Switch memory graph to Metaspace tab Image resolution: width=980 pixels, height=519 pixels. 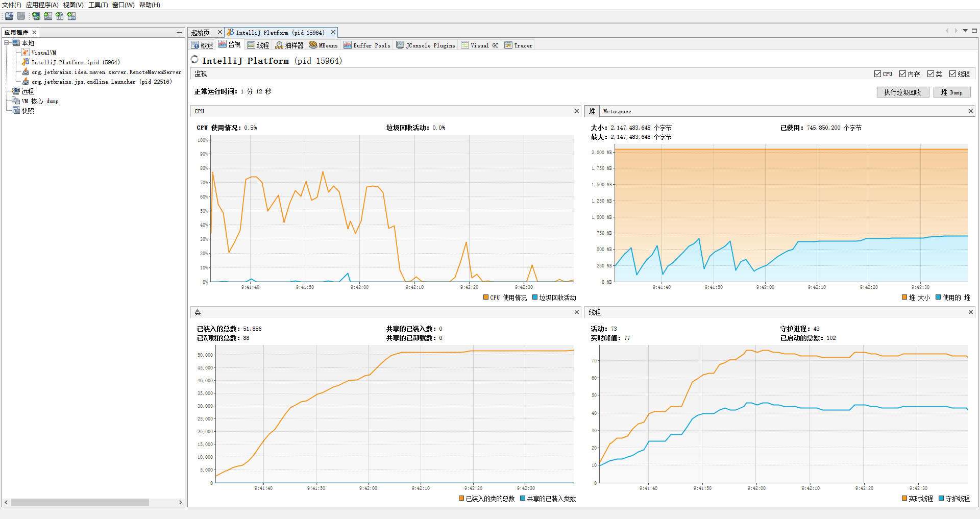(617, 111)
